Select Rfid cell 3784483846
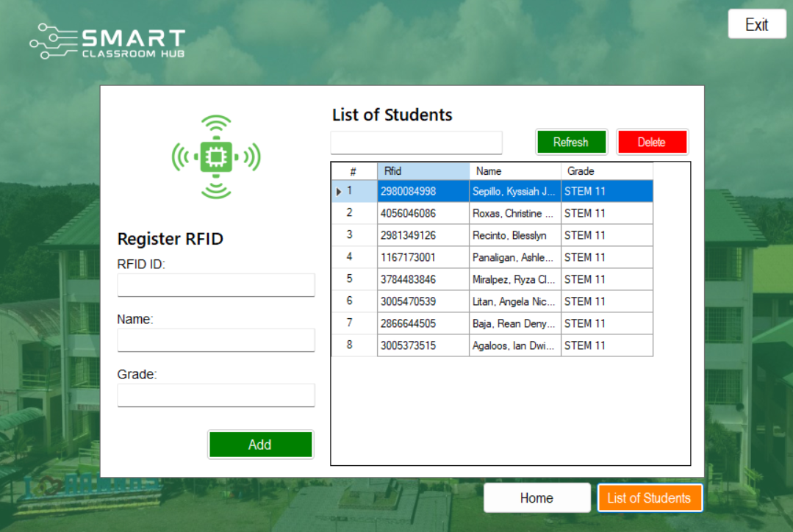Image resolution: width=793 pixels, height=532 pixels. pyautogui.click(x=423, y=280)
